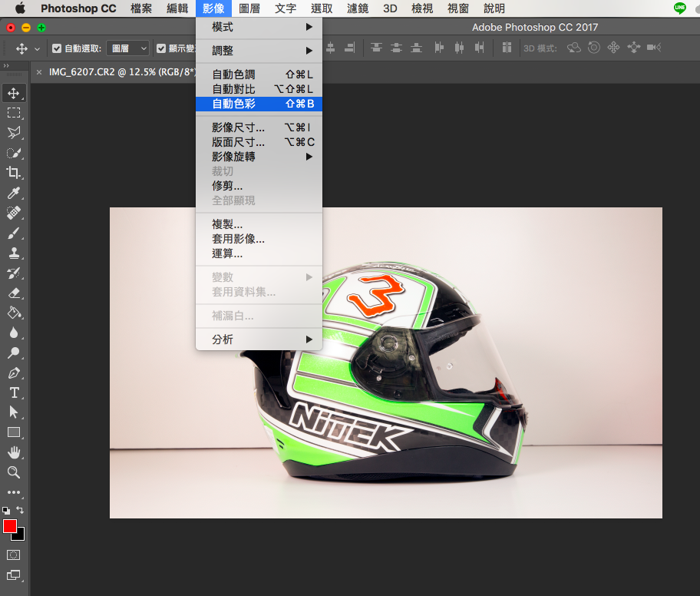Click the Auto-Align Layers icon

[507, 48]
